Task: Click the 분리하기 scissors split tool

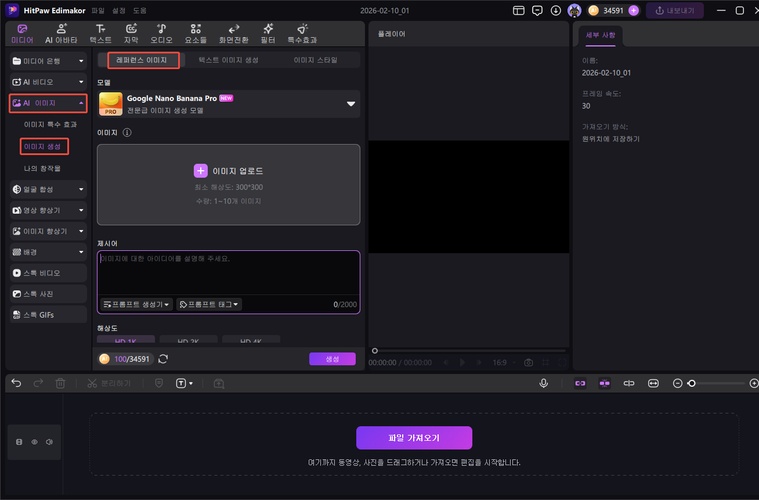Action: click(108, 383)
